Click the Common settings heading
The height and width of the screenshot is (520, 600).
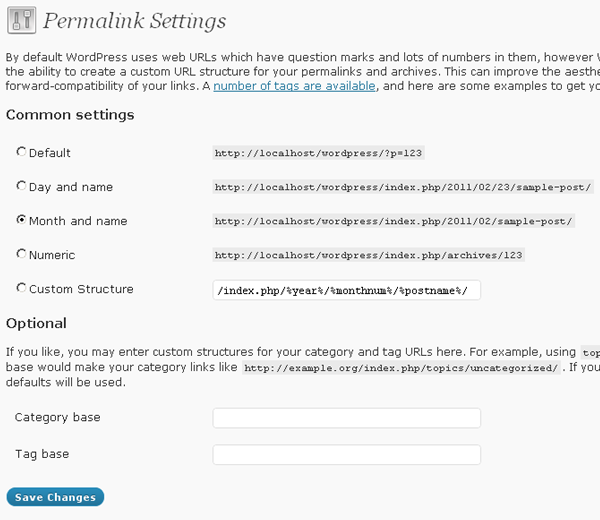click(70, 115)
